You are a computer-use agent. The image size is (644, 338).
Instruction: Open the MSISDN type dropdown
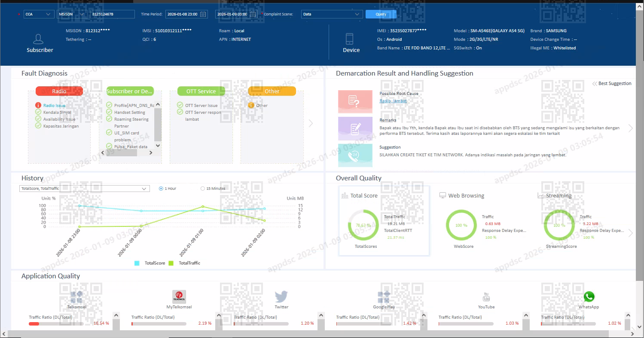pos(72,14)
